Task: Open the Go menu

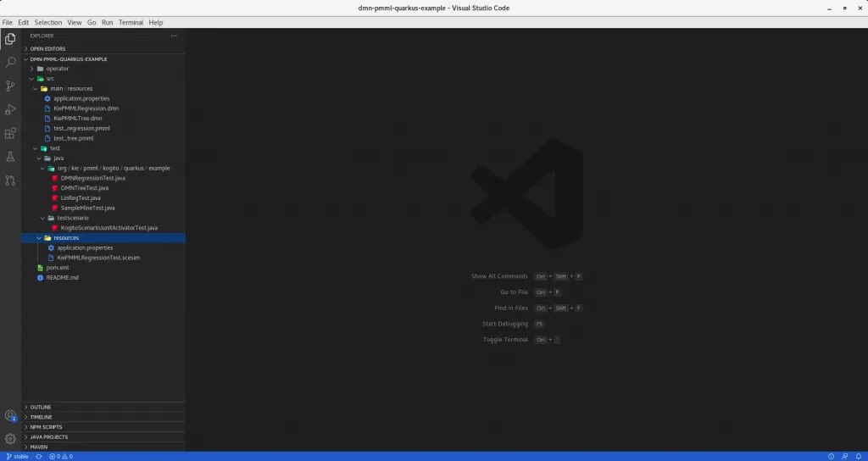Action: (92, 23)
